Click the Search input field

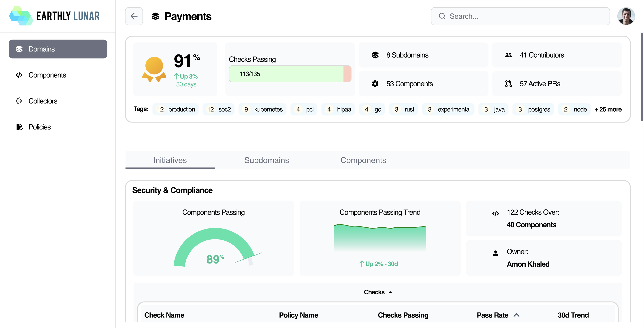click(520, 16)
